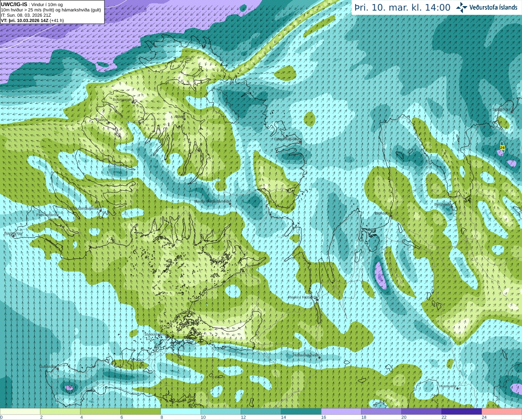Select the olive green 6–8 legend swatch
The width and height of the screenshot is (522, 420).
[141, 411]
